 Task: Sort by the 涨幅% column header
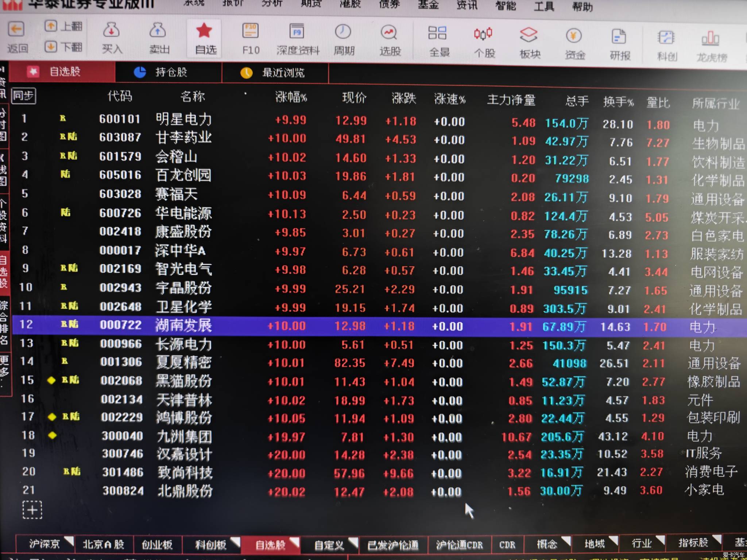[x=291, y=97]
